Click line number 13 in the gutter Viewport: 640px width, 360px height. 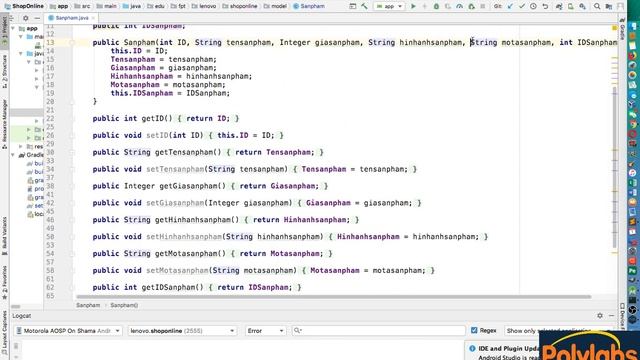50,42
